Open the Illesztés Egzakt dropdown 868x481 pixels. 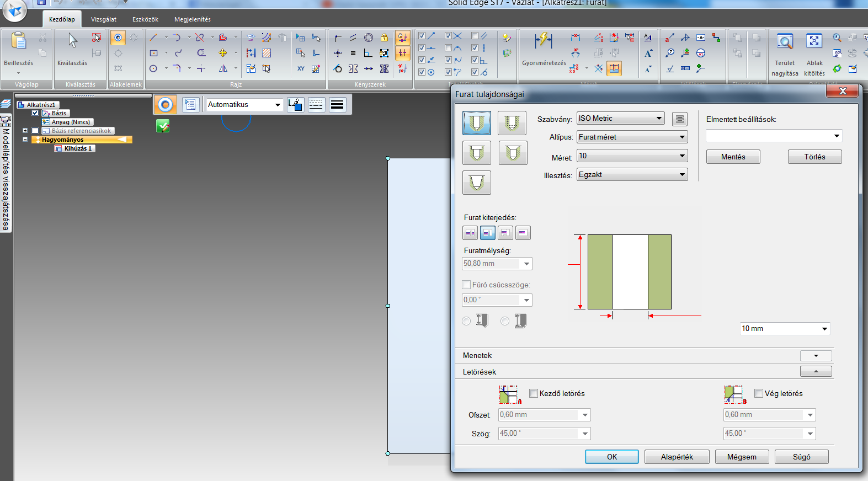click(x=632, y=175)
